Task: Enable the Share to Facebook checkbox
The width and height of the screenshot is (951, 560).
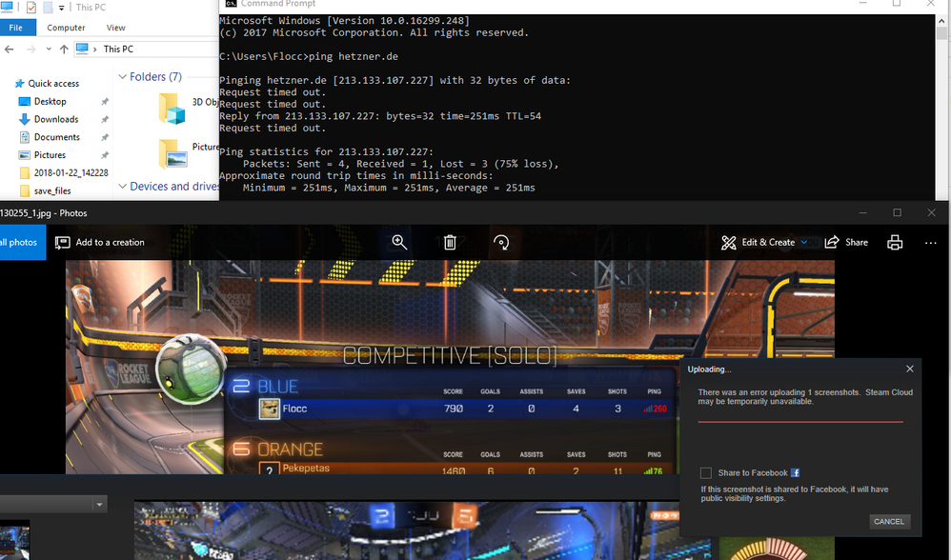Action: 705,472
